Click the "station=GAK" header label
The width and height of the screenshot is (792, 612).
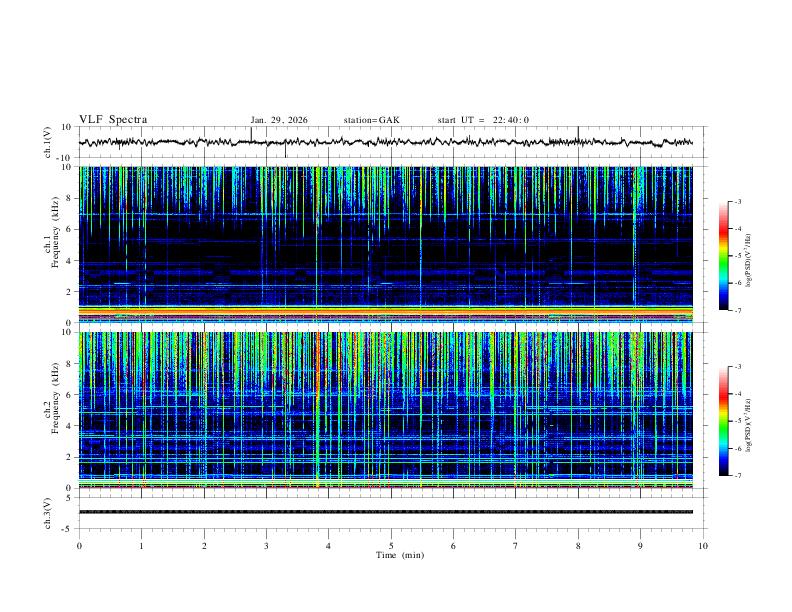pyautogui.click(x=371, y=120)
